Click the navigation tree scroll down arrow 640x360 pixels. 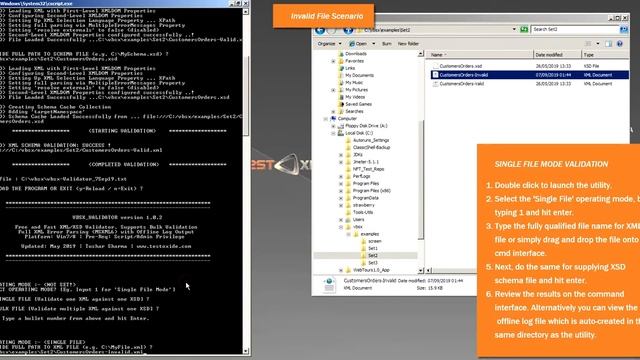point(420,270)
